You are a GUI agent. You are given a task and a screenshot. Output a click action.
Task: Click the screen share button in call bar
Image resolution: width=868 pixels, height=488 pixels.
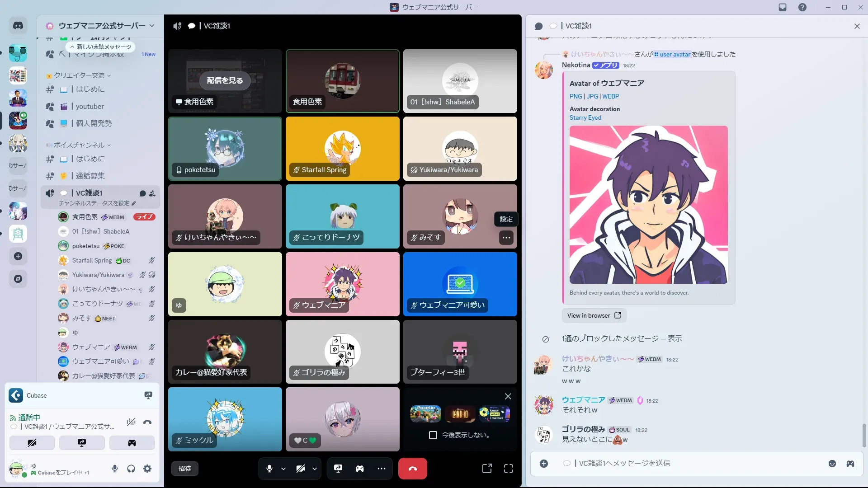(338, 469)
